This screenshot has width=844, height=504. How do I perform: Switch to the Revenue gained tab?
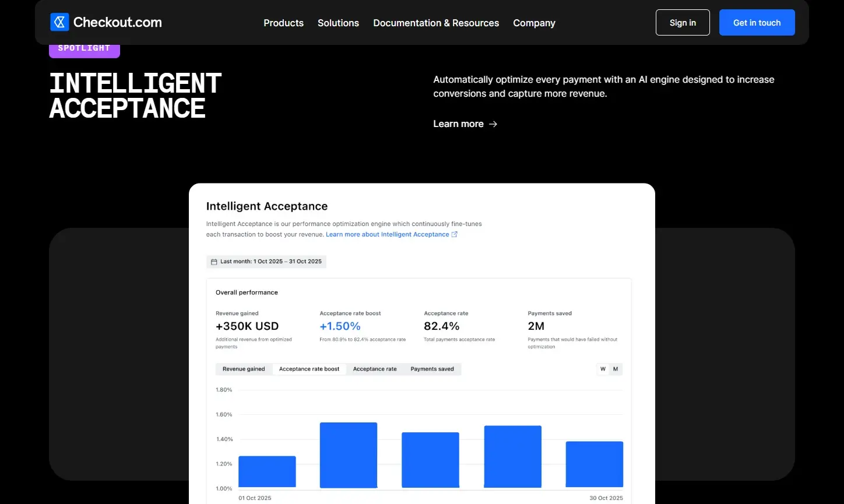(x=244, y=369)
